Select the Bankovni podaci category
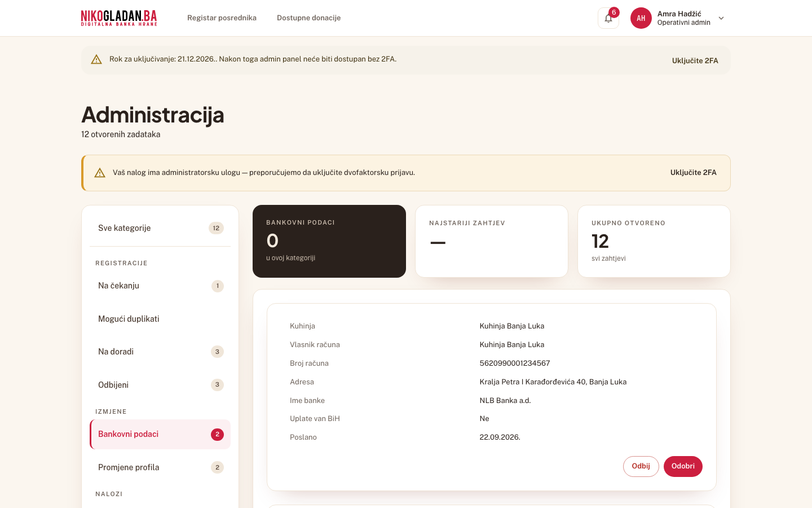 point(160,434)
